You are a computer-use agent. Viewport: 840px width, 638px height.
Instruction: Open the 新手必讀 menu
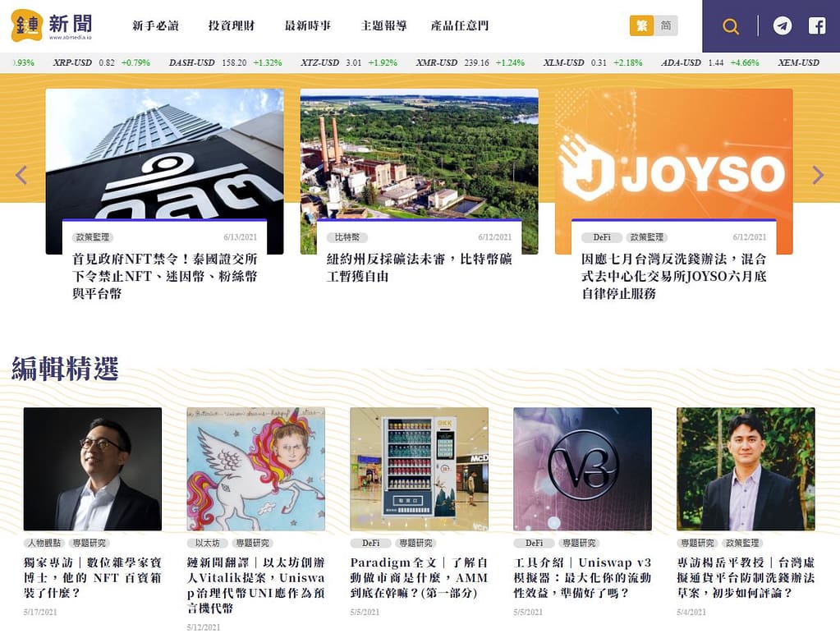click(x=155, y=25)
